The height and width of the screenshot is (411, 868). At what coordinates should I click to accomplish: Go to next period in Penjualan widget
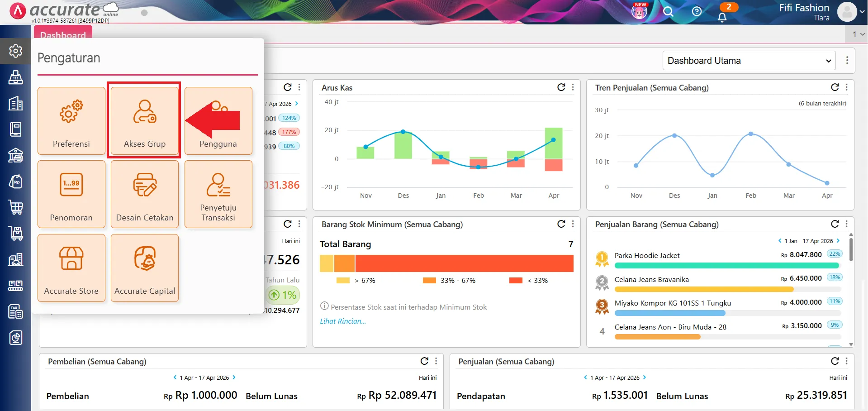point(645,378)
